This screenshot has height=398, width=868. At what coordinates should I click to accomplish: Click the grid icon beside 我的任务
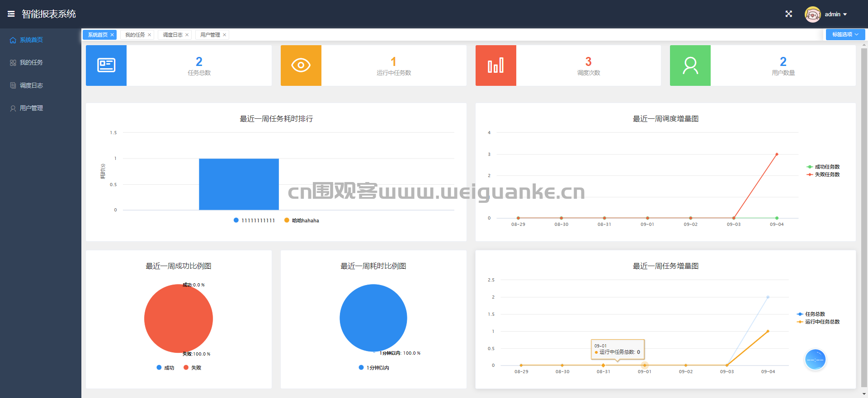13,63
